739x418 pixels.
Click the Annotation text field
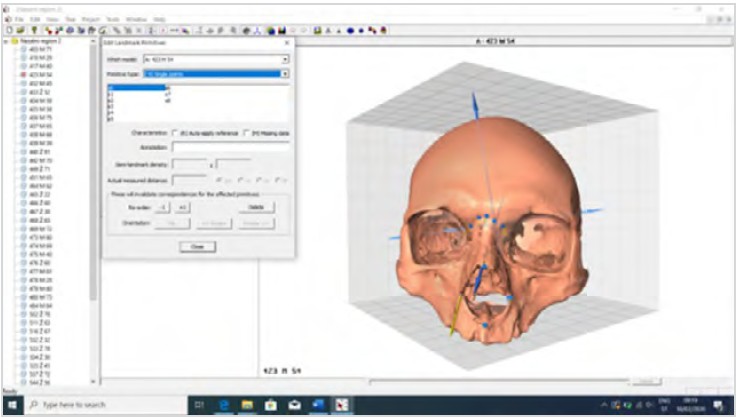coord(229,147)
